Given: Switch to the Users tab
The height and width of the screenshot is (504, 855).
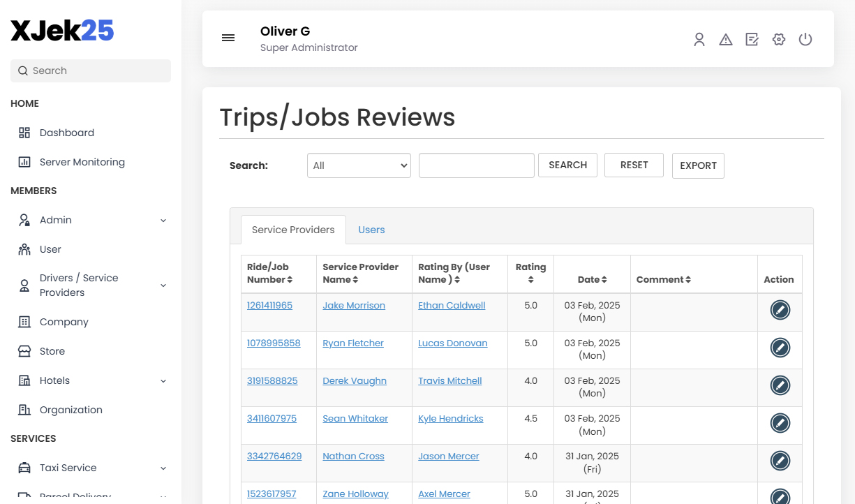Looking at the screenshot, I should pos(371,229).
